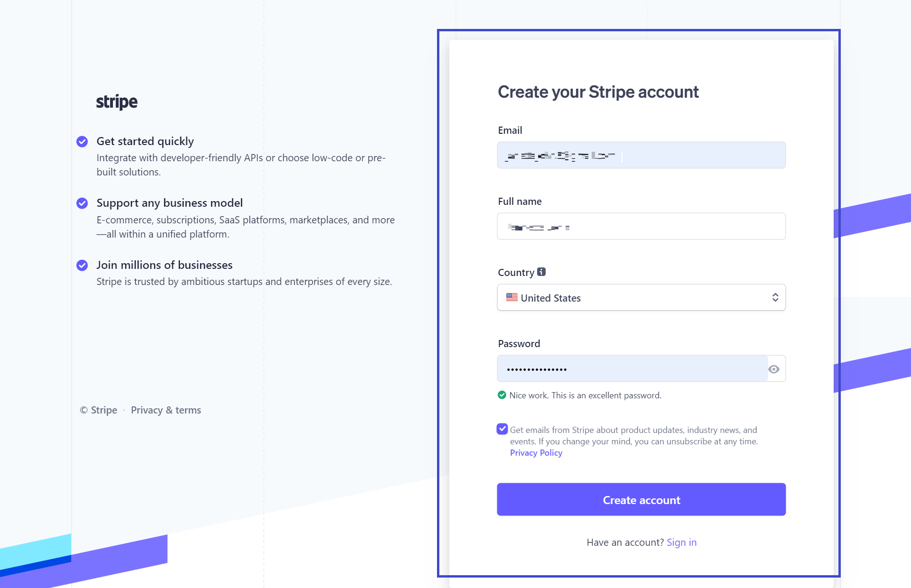Follow the Sign in link

click(x=681, y=542)
